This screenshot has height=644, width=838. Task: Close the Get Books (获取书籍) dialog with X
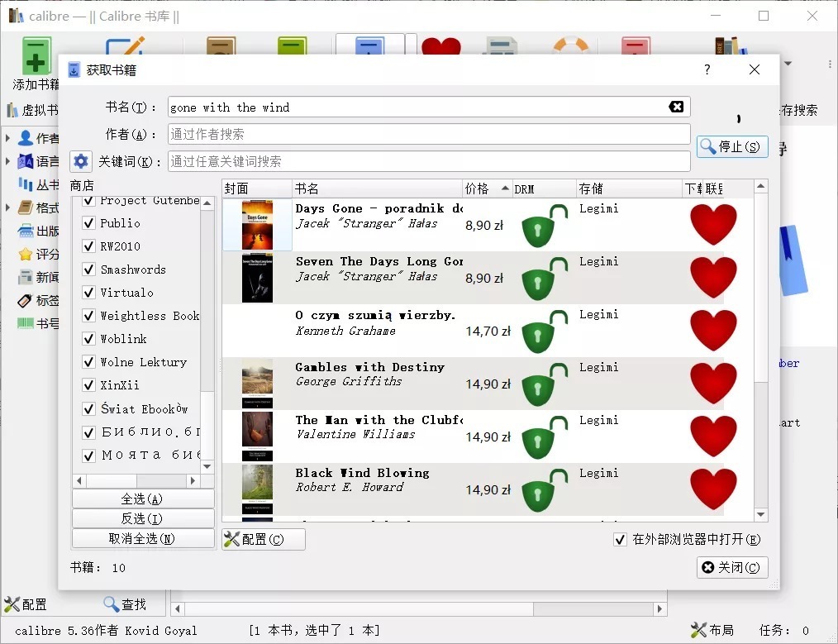click(x=754, y=69)
